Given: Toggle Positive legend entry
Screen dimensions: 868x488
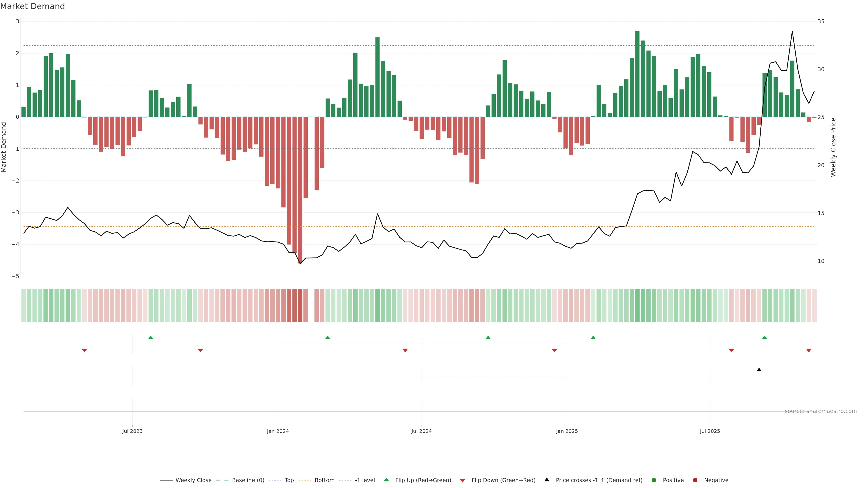Looking at the screenshot, I should [673, 480].
